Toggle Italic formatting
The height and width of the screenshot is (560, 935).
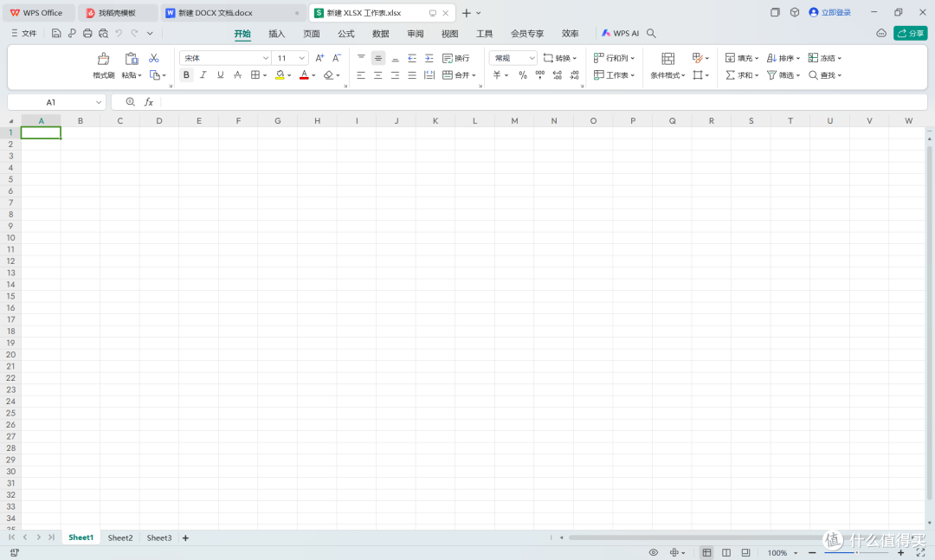pyautogui.click(x=203, y=75)
